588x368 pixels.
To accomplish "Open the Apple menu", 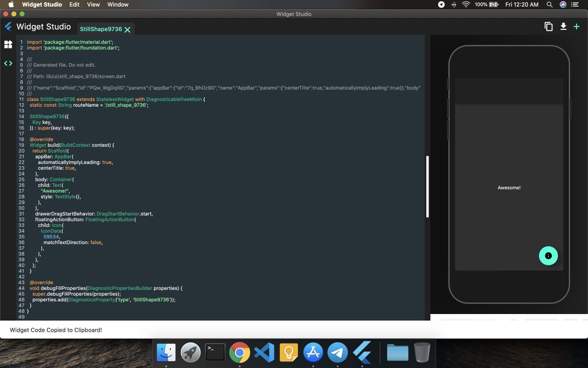I will 11,4.
